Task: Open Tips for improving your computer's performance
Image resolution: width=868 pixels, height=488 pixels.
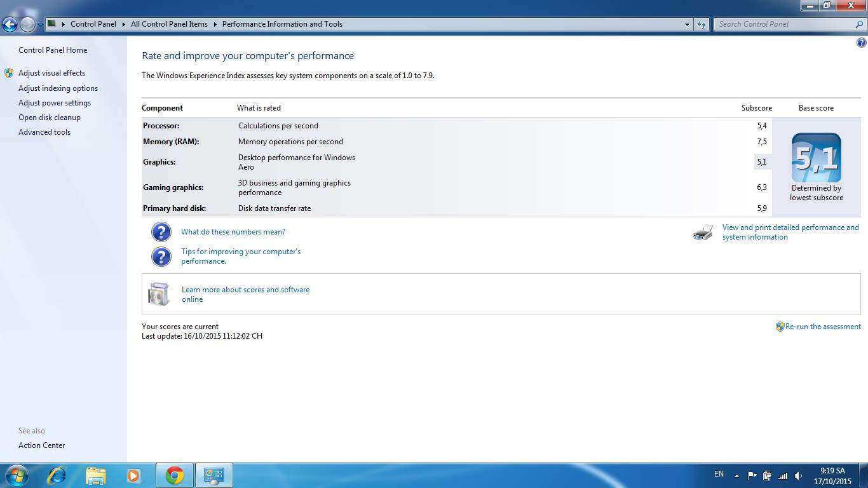Action: 241,256
